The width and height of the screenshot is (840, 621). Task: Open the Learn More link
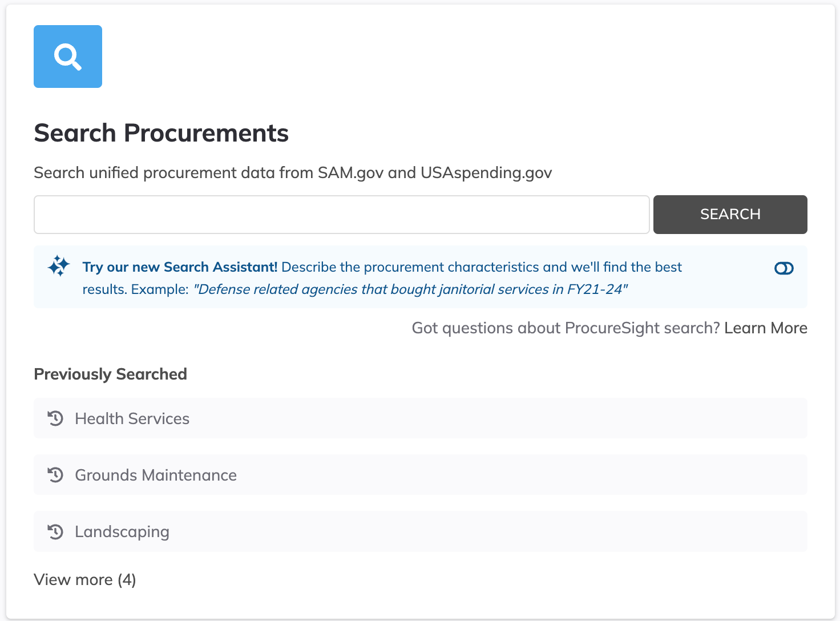click(766, 328)
